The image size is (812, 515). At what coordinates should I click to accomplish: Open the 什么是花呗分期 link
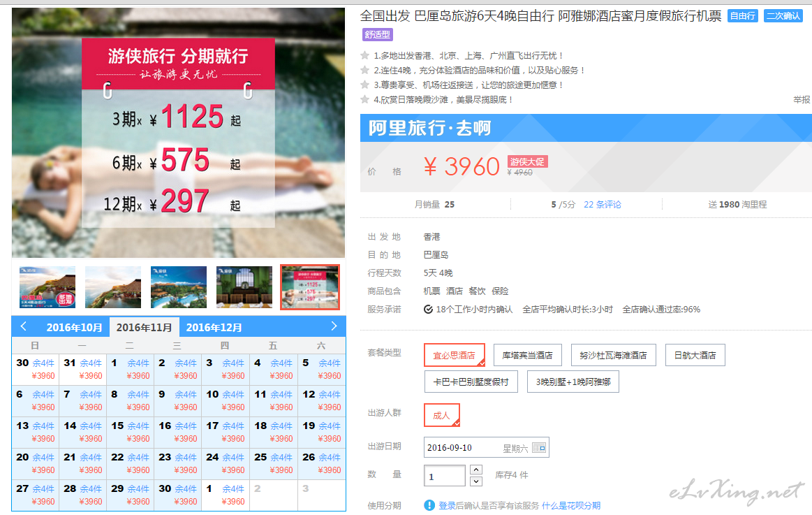(571, 506)
